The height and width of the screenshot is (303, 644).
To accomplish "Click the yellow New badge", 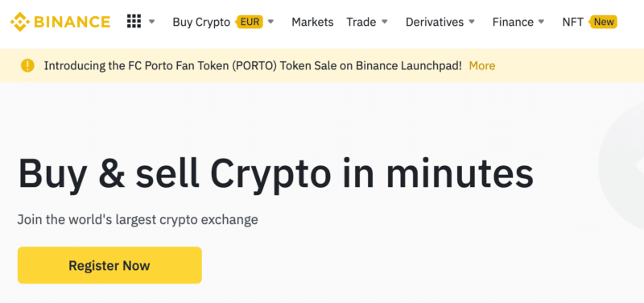I will pos(603,22).
